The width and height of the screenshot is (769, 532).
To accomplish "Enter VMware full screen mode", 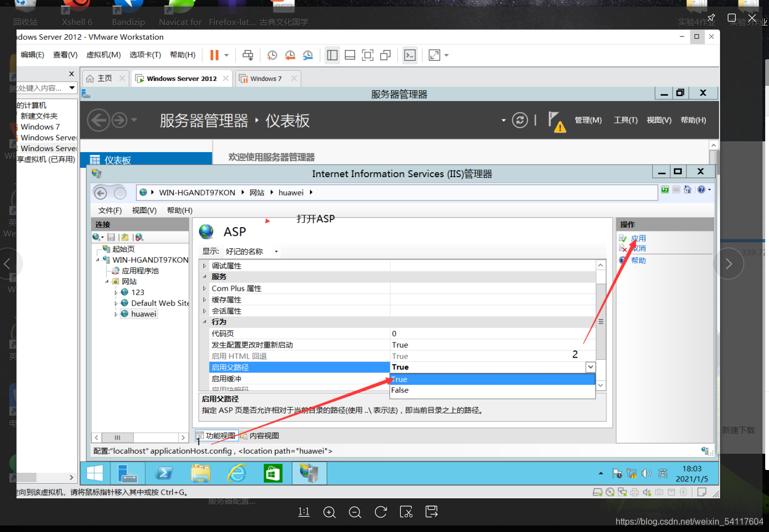I will (x=368, y=55).
